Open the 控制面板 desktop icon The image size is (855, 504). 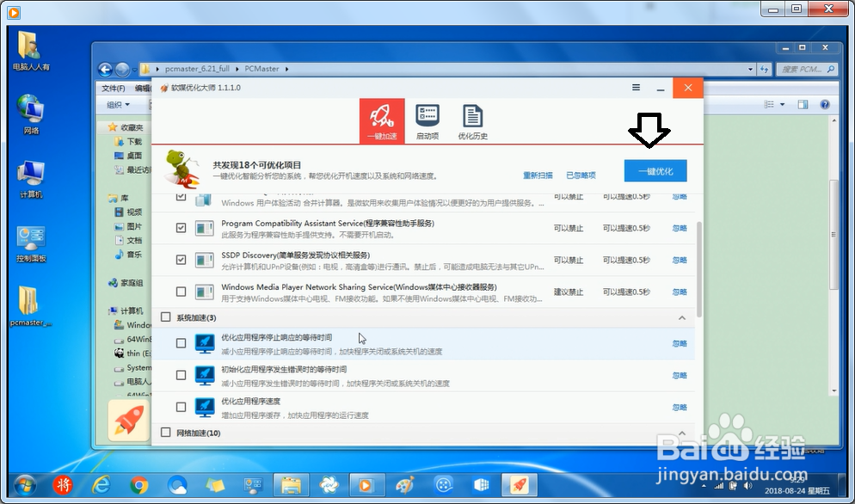pyautogui.click(x=31, y=243)
